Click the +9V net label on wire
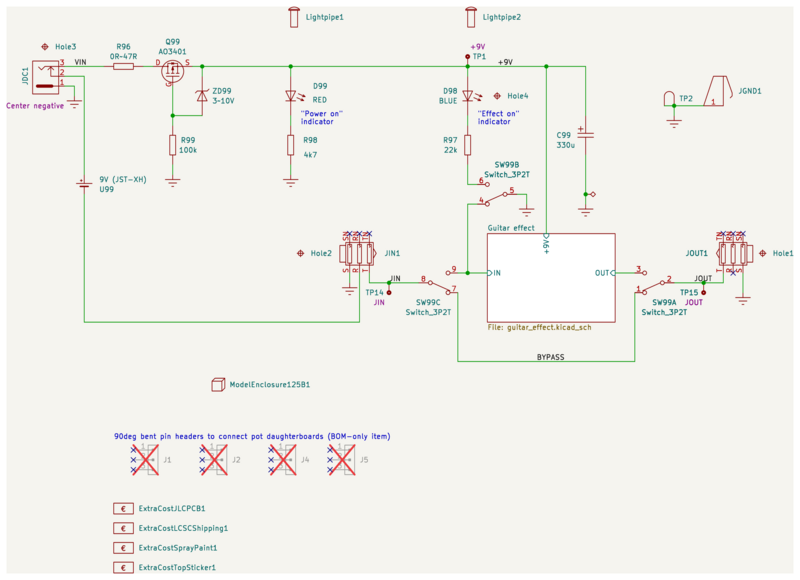Viewport: 800px width, 580px height. tap(505, 62)
